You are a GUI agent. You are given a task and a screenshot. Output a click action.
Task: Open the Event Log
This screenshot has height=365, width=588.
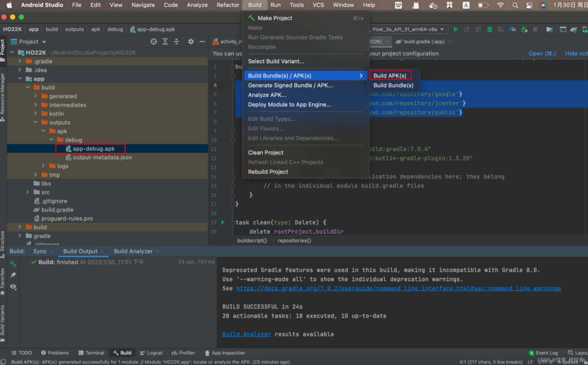click(x=543, y=353)
